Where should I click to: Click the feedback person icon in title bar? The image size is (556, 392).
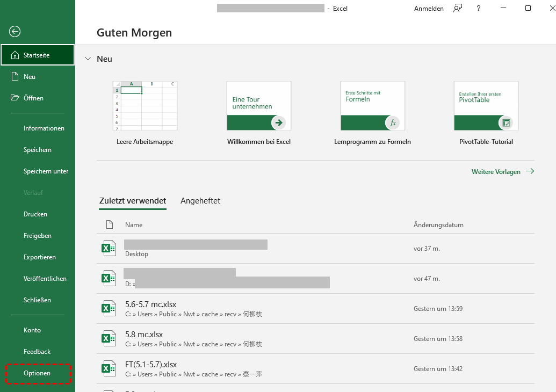pos(457,9)
